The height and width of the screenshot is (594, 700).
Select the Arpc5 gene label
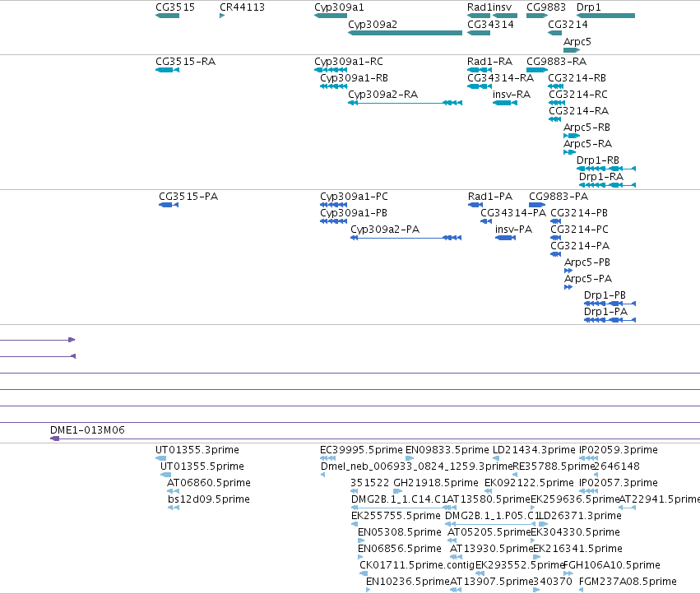click(x=577, y=41)
